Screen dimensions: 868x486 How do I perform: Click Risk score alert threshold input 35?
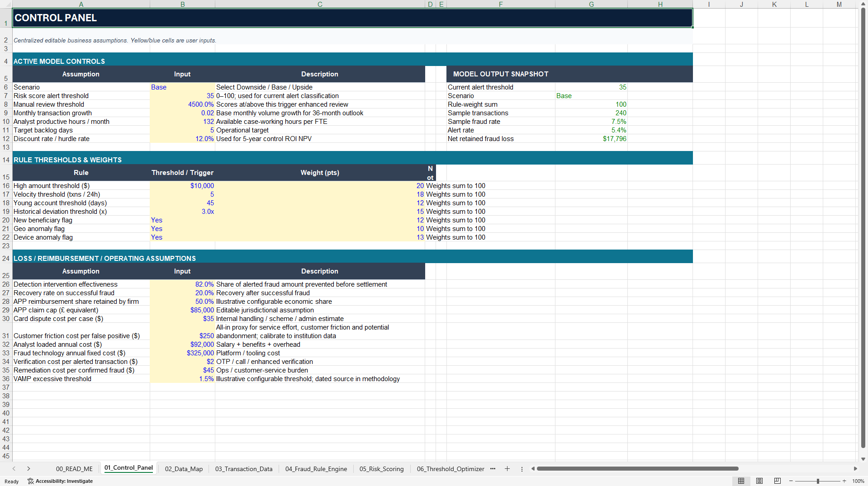click(x=182, y=96)
